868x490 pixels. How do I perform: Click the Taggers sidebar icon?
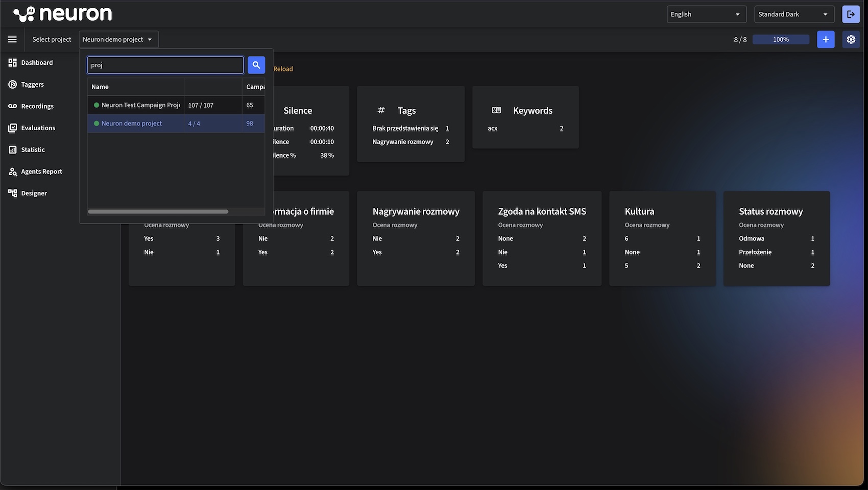point(13,84)
